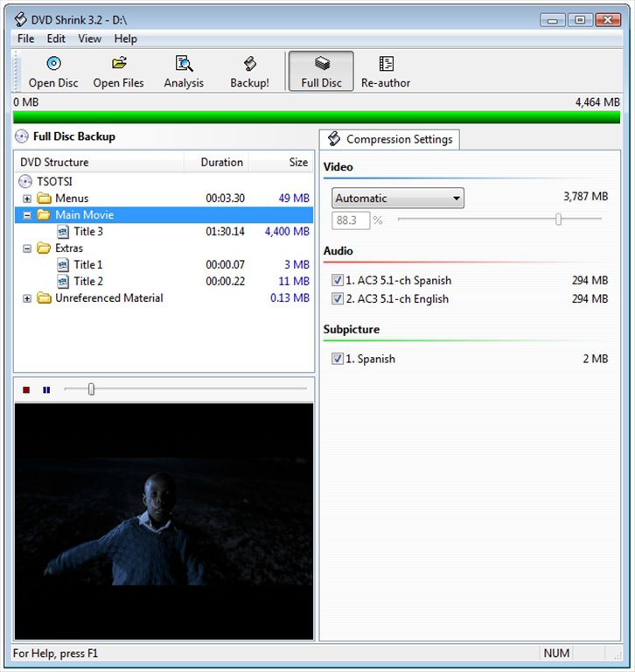Click the 4,400 MB size value
Screen dimensions: 635x672
pyautogui.click(x=287, y=231)
